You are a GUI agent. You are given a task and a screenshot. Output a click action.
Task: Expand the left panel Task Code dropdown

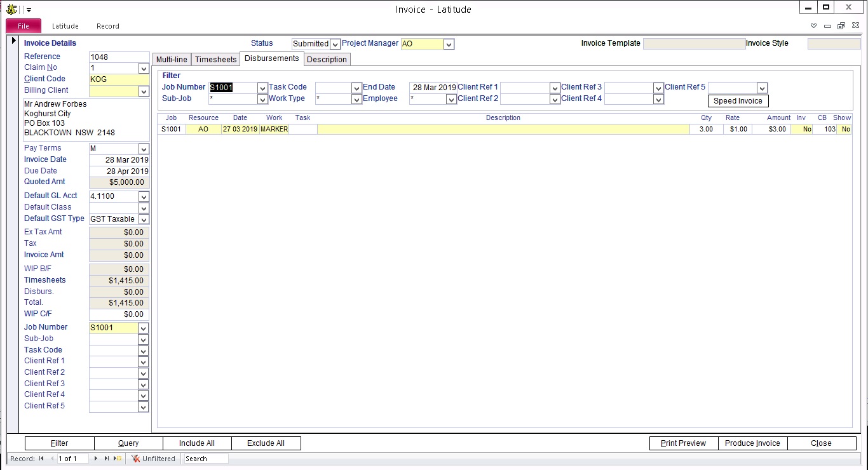click(x=143, y=351)
